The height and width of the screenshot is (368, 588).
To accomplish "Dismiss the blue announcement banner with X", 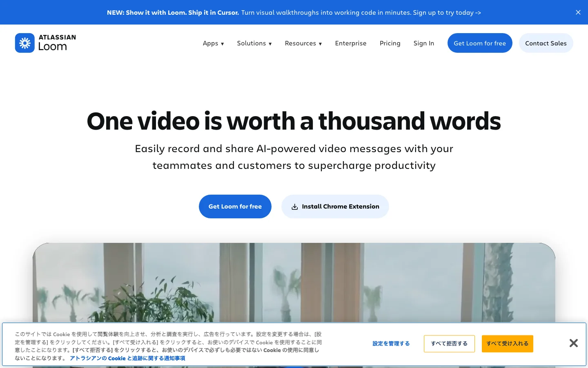I will point(578,12).
